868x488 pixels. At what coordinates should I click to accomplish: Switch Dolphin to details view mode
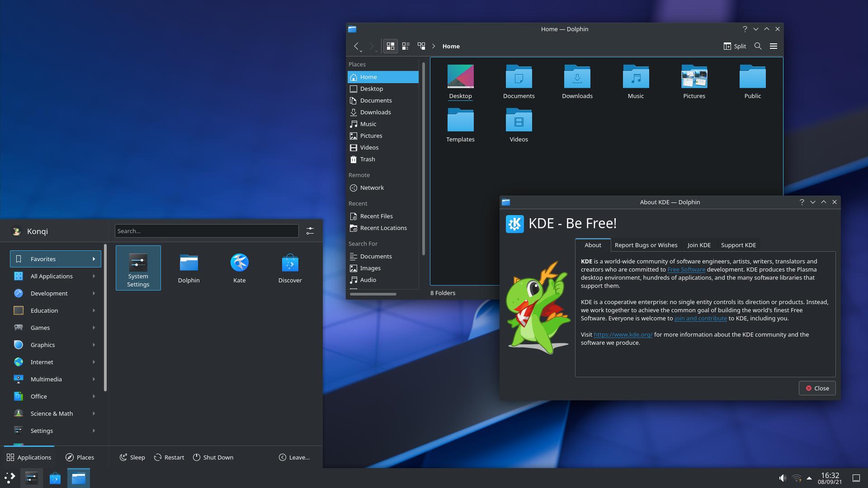coord(421,46)
